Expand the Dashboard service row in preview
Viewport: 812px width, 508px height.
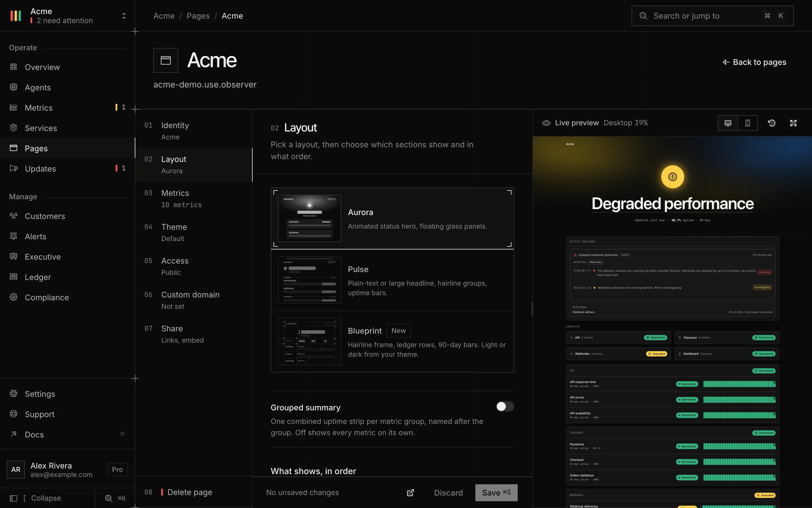tap(727, 354)
